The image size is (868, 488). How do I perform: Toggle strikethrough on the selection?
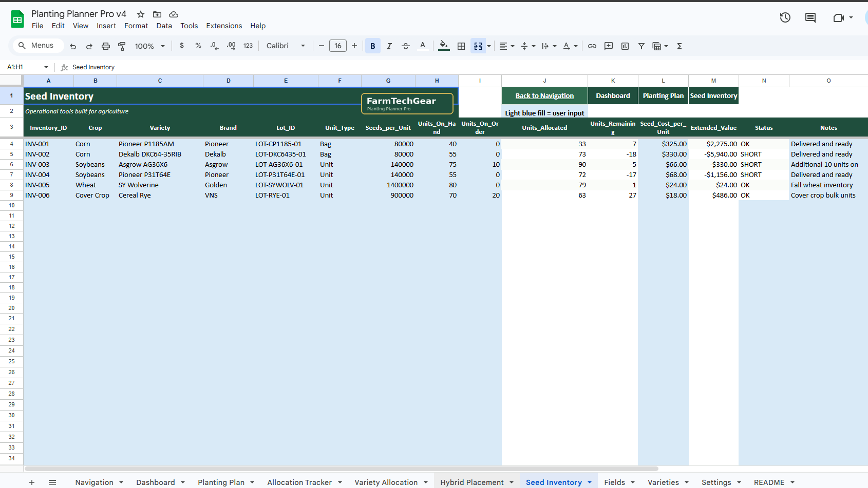tap(406, 46)
